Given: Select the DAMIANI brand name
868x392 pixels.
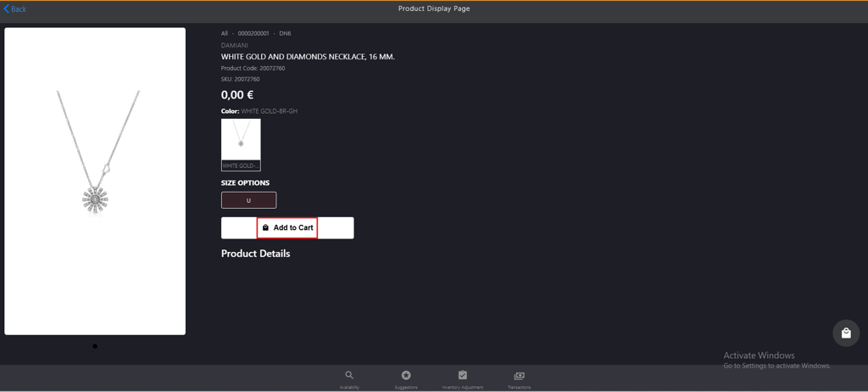Looking at the screenshot, I should [235, 45].
